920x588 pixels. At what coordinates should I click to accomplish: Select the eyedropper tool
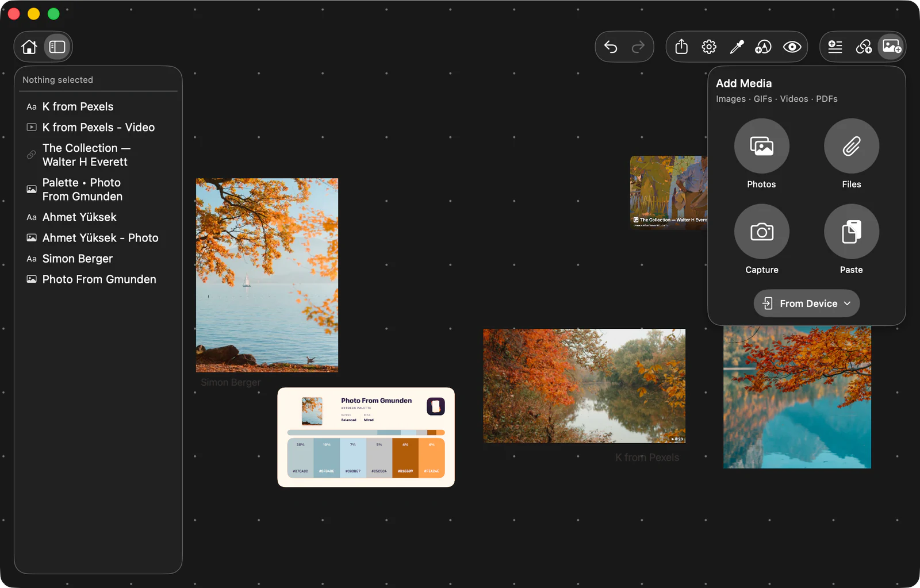coord(737,47)
